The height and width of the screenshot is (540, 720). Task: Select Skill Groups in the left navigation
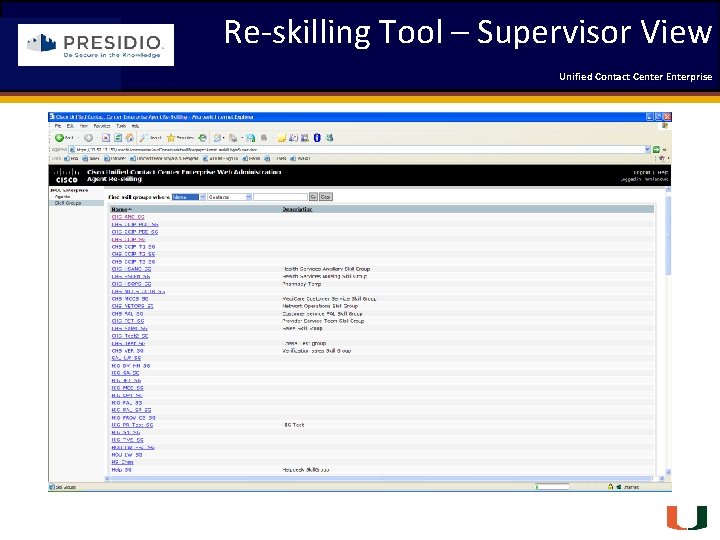(x=68, y=203)
